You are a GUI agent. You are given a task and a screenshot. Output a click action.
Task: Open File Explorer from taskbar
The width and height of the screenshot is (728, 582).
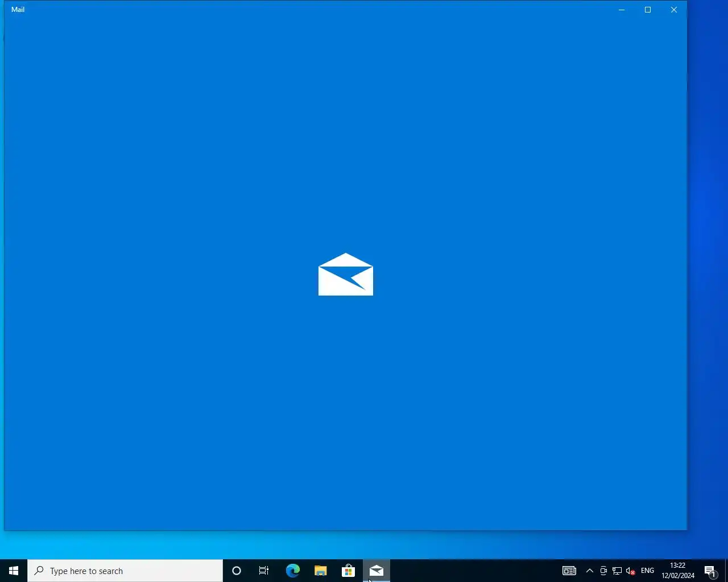320,571
